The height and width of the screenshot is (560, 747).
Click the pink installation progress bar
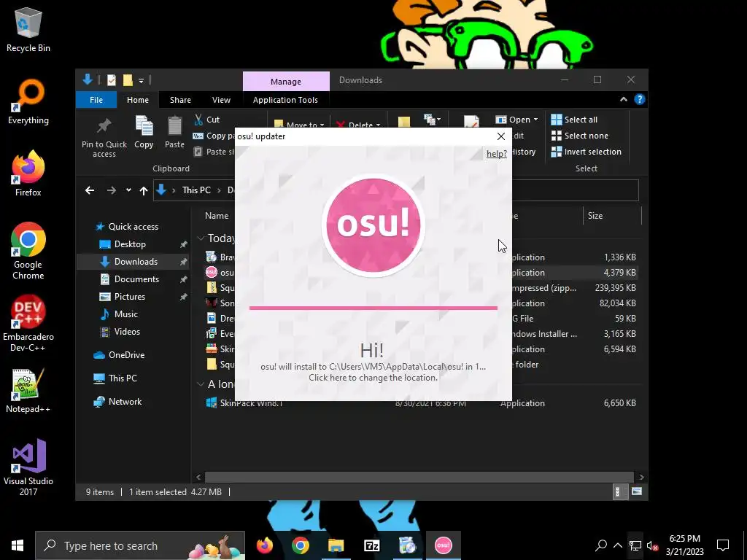click(373, 308)
